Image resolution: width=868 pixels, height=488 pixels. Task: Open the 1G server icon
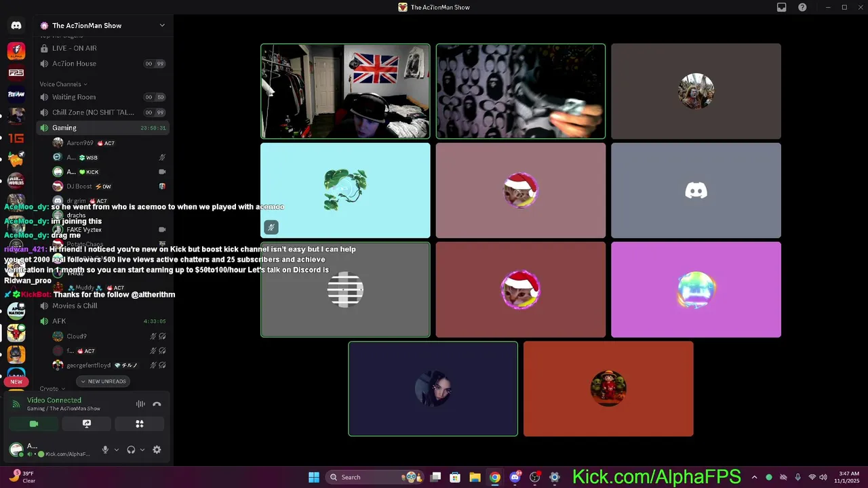16,138
